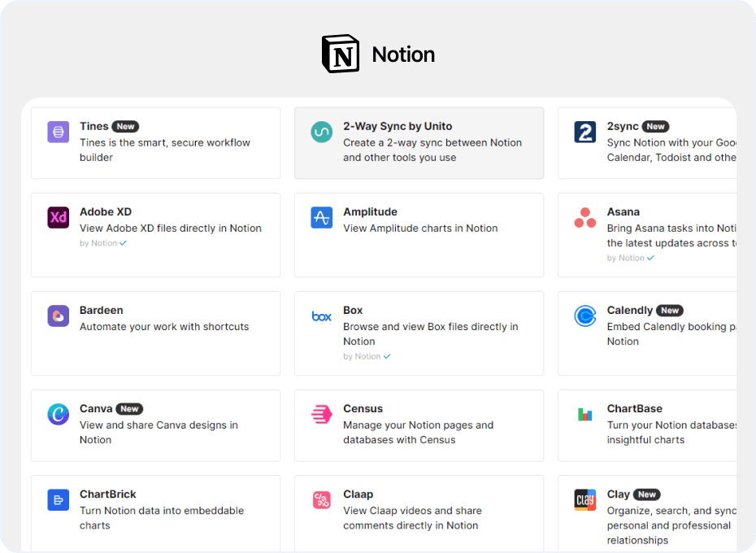The width and height of the screenshot is (756, 553).
Task: Open the ChartBrick integration title
Action: pyautogui.click(x=108, y=494)
